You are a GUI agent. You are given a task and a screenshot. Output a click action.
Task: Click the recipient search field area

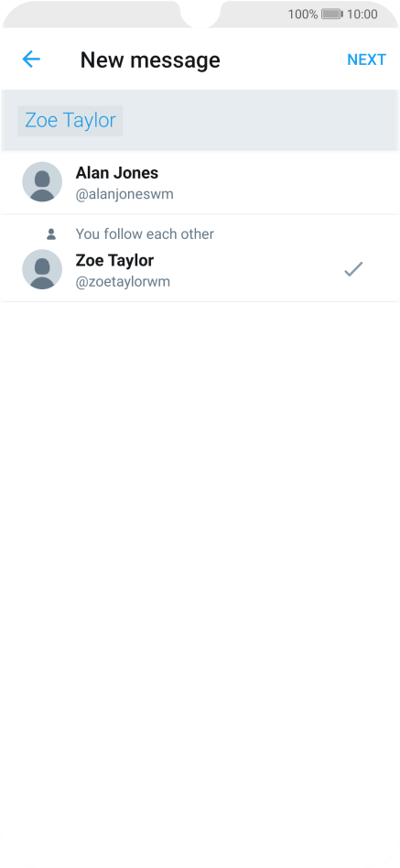point(200,120)
